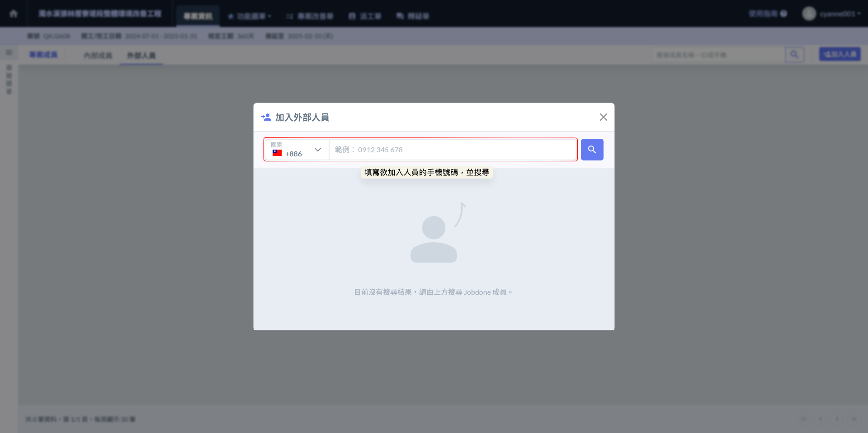Click the member search magnifier icon in toolbar
The image size is (868, 433).
794,55
